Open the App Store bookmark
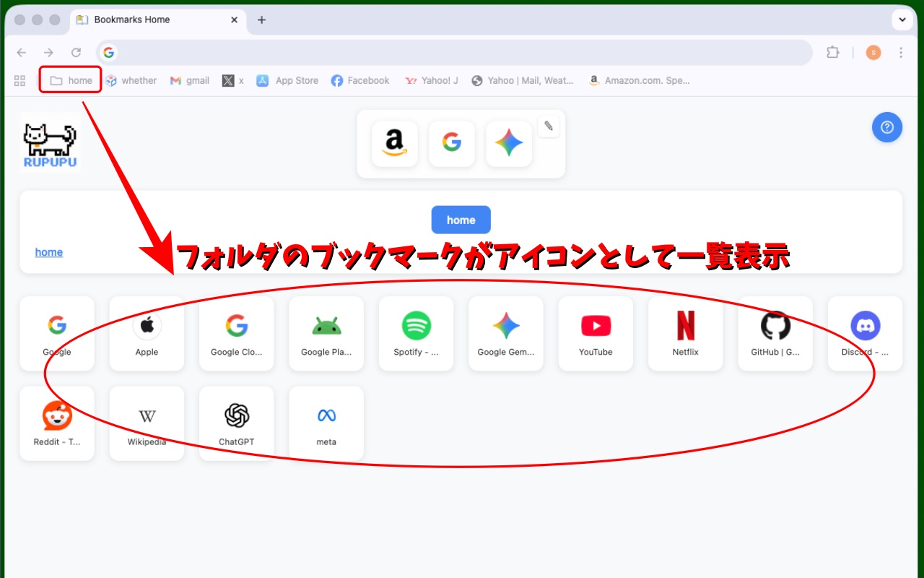The height and width of the screenshot is (578, 924). click(x=287, y=80)
